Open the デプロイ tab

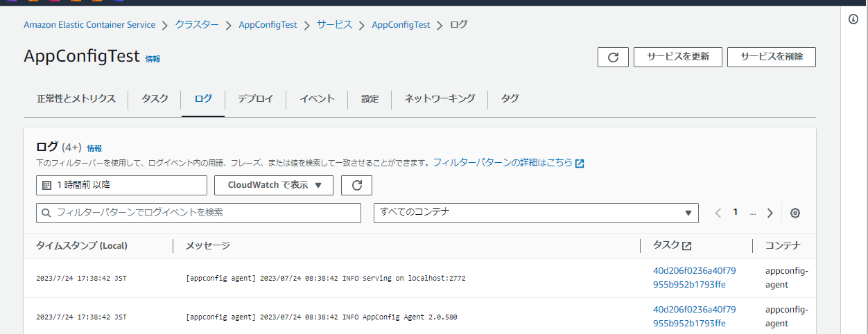coord(255,99)
